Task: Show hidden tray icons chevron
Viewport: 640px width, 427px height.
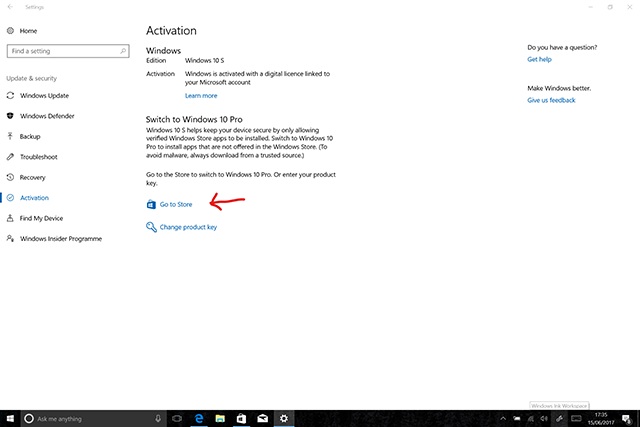Action: 503,418
